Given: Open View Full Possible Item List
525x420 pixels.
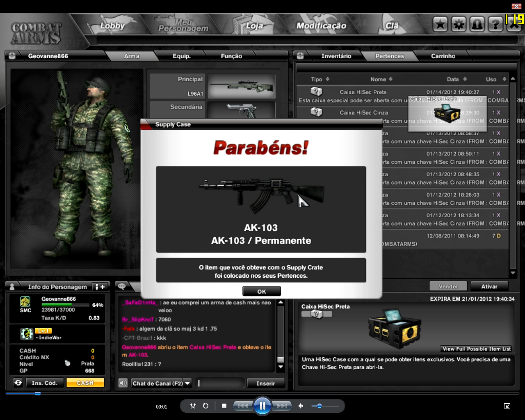Looking at the screenshot, I should coord(476,349).
